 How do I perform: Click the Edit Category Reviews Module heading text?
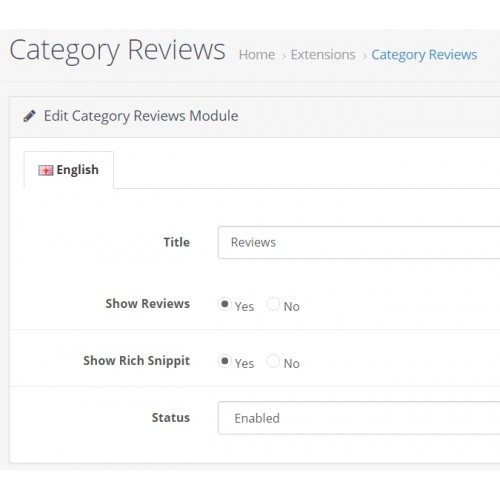(x=141, y=116)
